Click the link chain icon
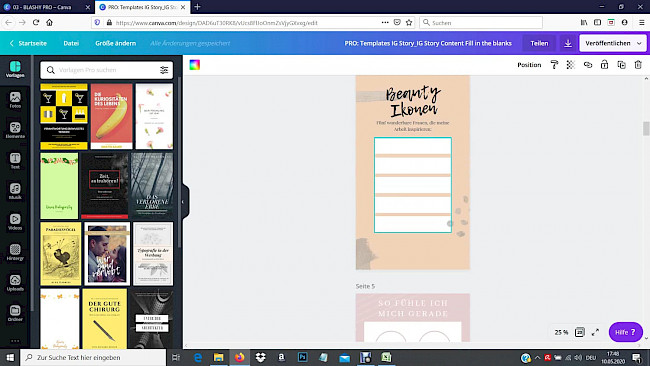The image size is (650, 366). [588, 65]
